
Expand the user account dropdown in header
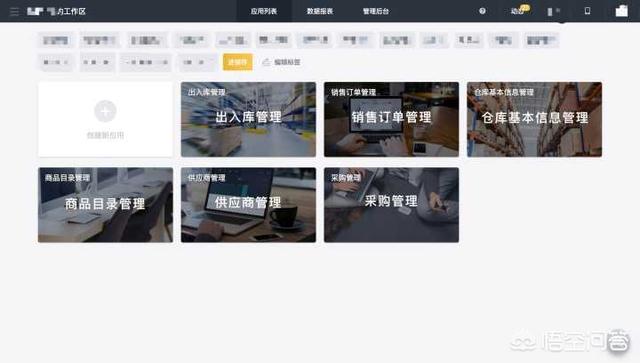[x=554, y=11]
